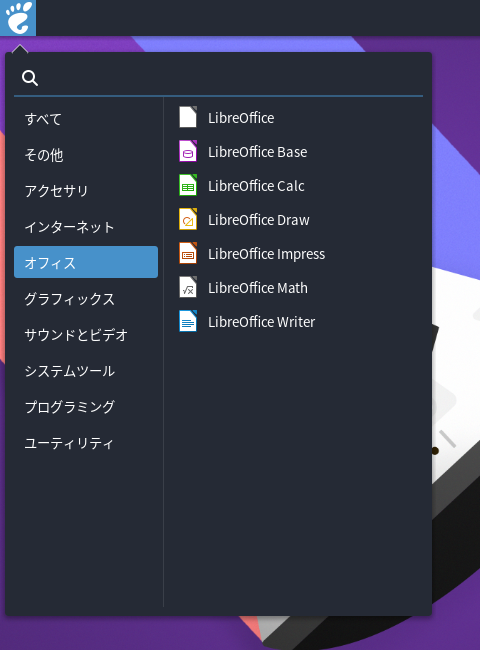Viewport: 480px width, 650px height.
Task: Launch LibreOffice Math via its formula icon
Action: pyautogui.click(x=188, y=287)
